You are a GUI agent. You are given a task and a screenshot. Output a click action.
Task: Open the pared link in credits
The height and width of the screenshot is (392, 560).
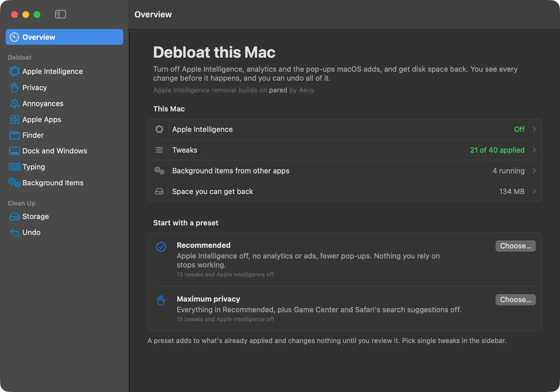tap(278, 90)
